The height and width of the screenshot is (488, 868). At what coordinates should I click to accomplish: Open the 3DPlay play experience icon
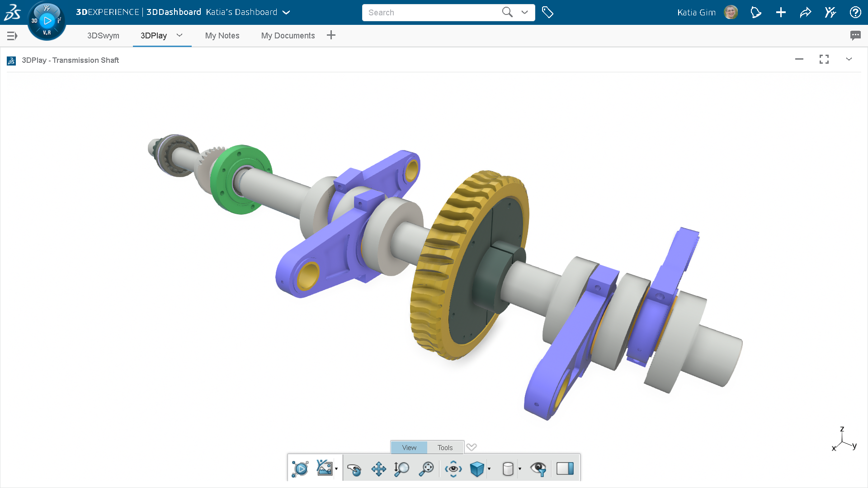pyautogui.click(x=300, y=469)
